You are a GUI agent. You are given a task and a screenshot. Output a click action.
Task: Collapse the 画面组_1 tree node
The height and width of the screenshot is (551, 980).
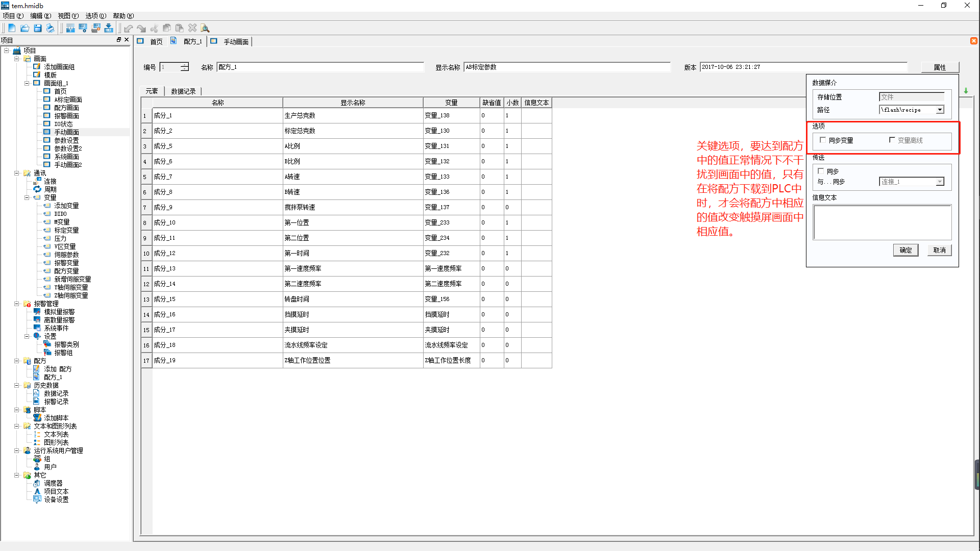pos(27,83)
